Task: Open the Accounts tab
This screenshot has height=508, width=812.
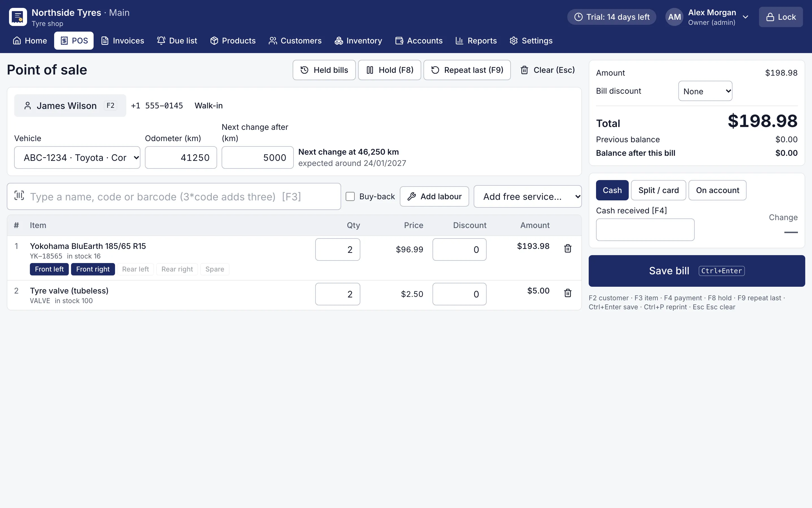Action: 419,41
